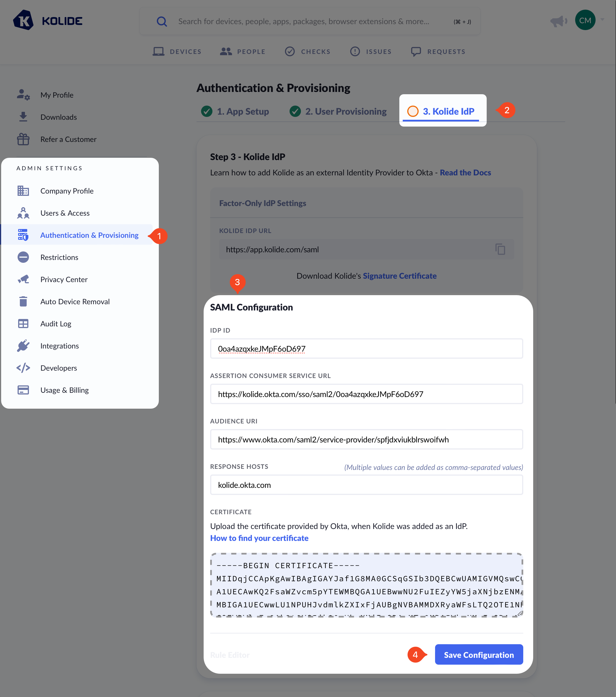Open the People nav item
The image size is (616, 697).
click(x=242, y=51)
